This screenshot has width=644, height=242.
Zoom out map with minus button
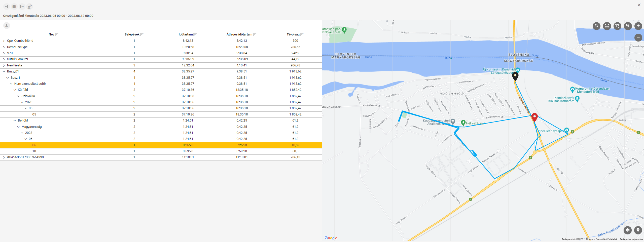pyautogui.click(x=638, y=37)
